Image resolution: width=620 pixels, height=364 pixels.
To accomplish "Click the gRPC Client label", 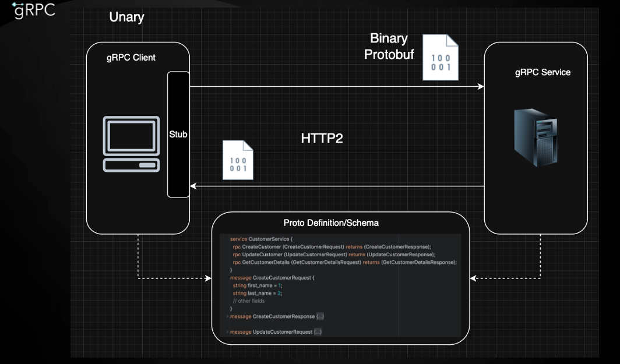I will pyautogui.click(x=131, y=57).
